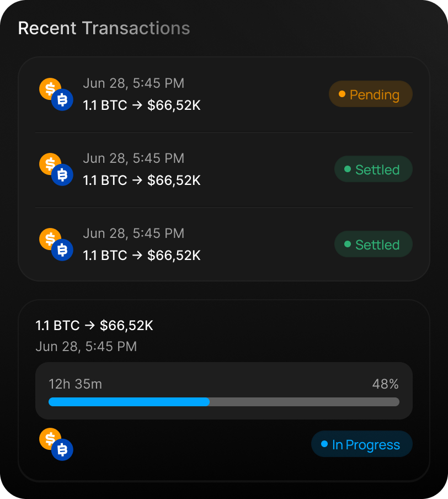448x499 pixels.
Task: Click the Settled badge in the second transaction row
Action: tap(374, 169)
